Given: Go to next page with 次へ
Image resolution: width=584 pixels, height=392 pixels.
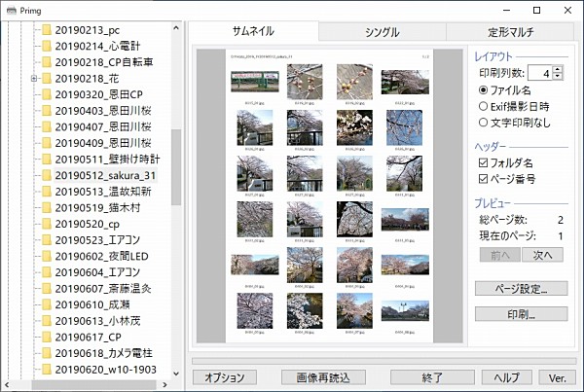Looking at the screenshot, I should 542,255.
